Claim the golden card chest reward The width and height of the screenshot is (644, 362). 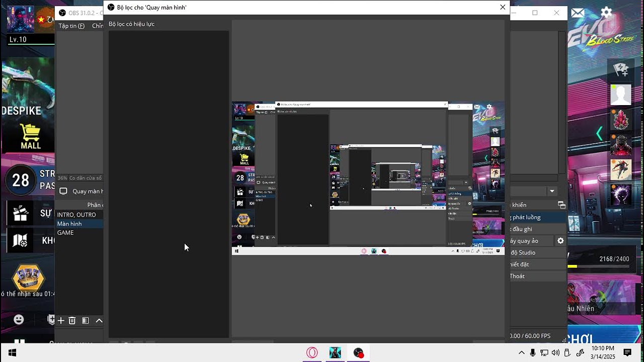[28, 277]
